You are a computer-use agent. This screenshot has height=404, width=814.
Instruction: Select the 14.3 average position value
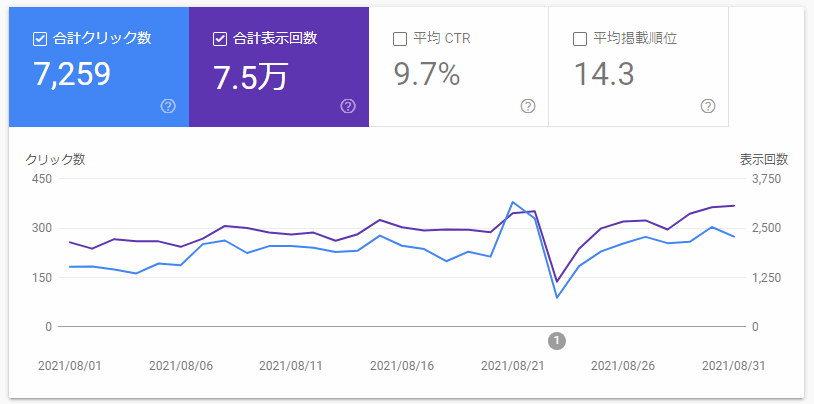604,74
